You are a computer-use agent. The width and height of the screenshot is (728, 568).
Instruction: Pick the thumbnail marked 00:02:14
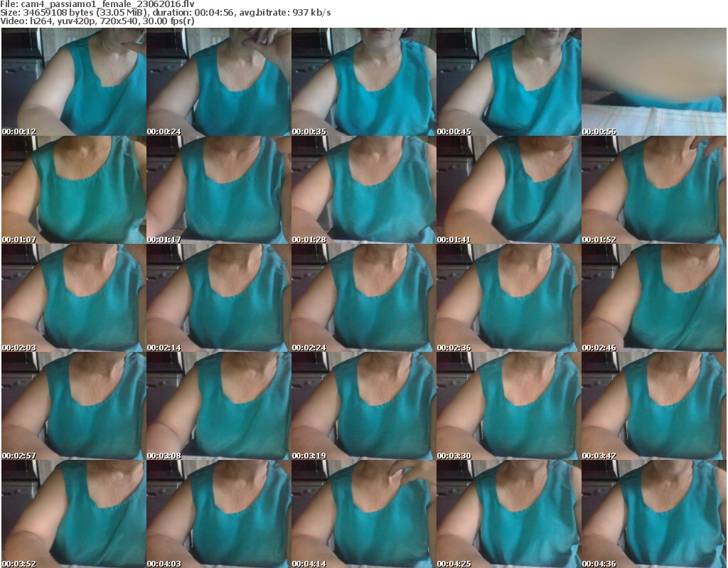219,298
